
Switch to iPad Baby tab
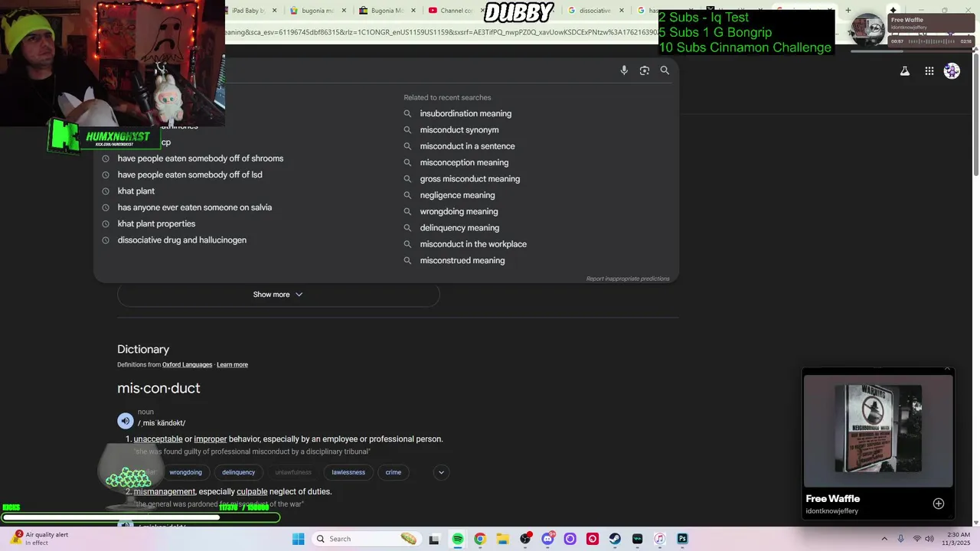coord(250,11)
